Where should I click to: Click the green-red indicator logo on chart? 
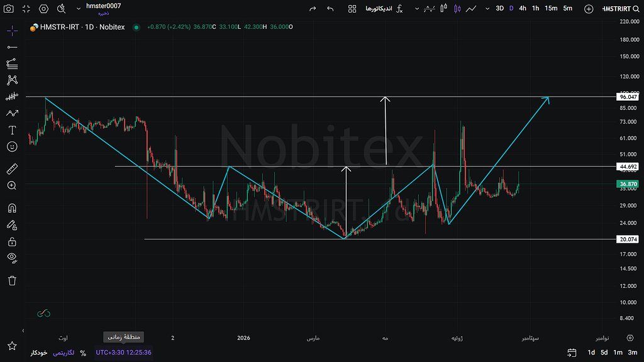pyautogui.click(x=43, y=314)
